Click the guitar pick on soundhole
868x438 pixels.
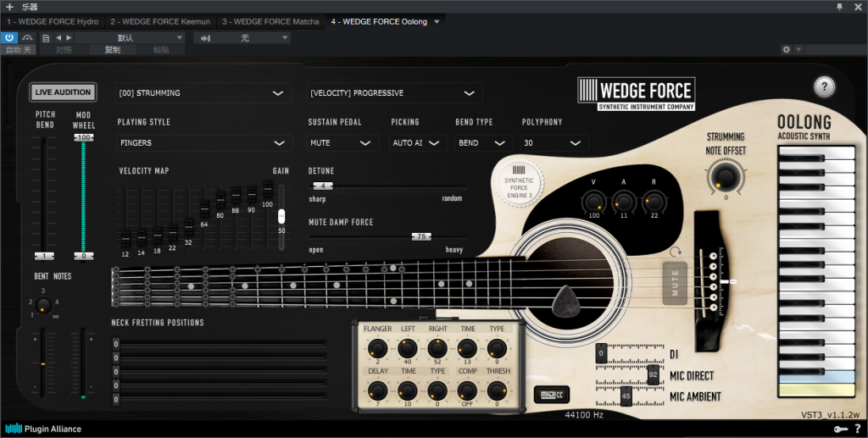tap(565, 302)
